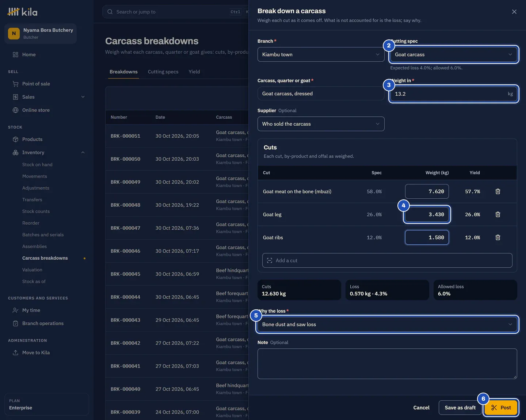This screenshot has width=526, height=420.
Task: Switch to the Breakdowns tab
Action: 123,72
